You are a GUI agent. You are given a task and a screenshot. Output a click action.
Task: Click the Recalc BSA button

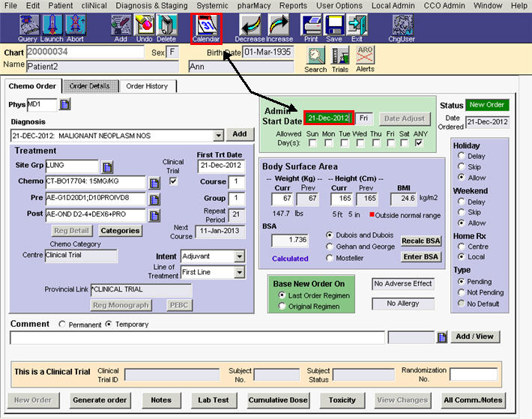(x=421, y=241)
